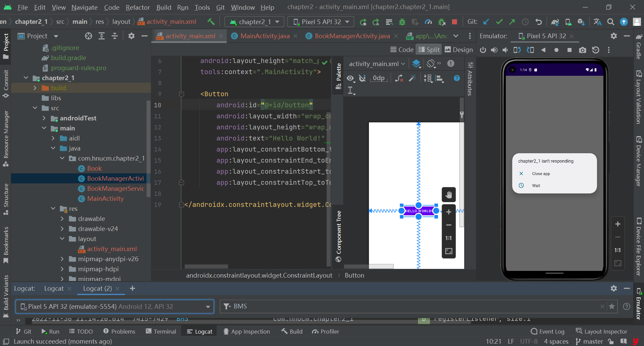Screen dimensions: 644x346
Task: Click the Make Project hammer icon
Action: click(211, 22)
